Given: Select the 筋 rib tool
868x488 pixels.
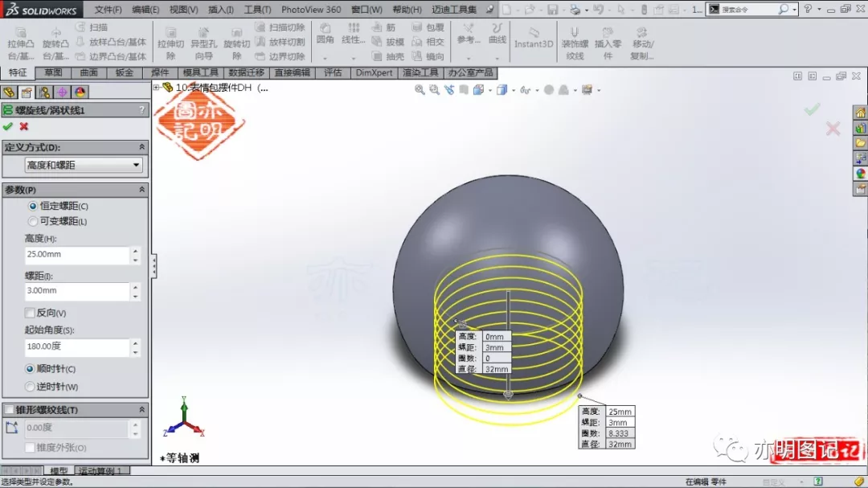Looking at the screenshot, I should click(383, 27).
